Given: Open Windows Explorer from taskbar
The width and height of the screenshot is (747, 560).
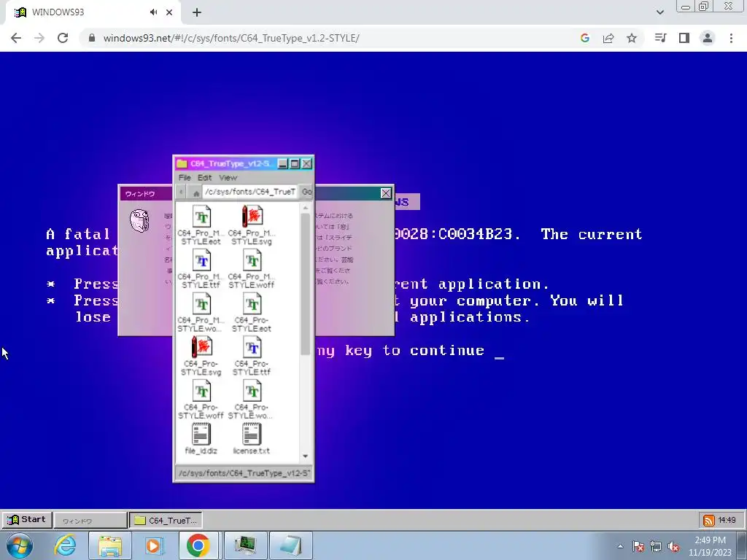Looking at the screenshot, I should 109,545.
